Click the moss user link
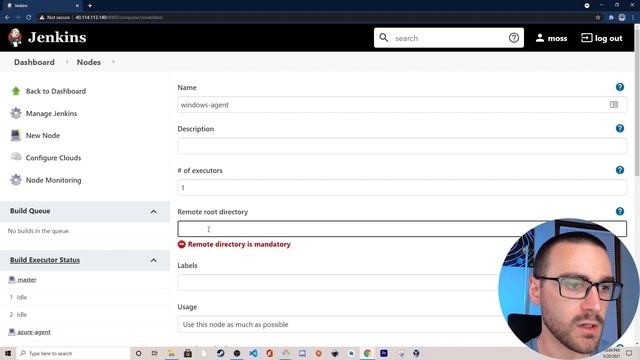Image resolution: width=640 pixels, height=360 pixels. tap(557, 38)
